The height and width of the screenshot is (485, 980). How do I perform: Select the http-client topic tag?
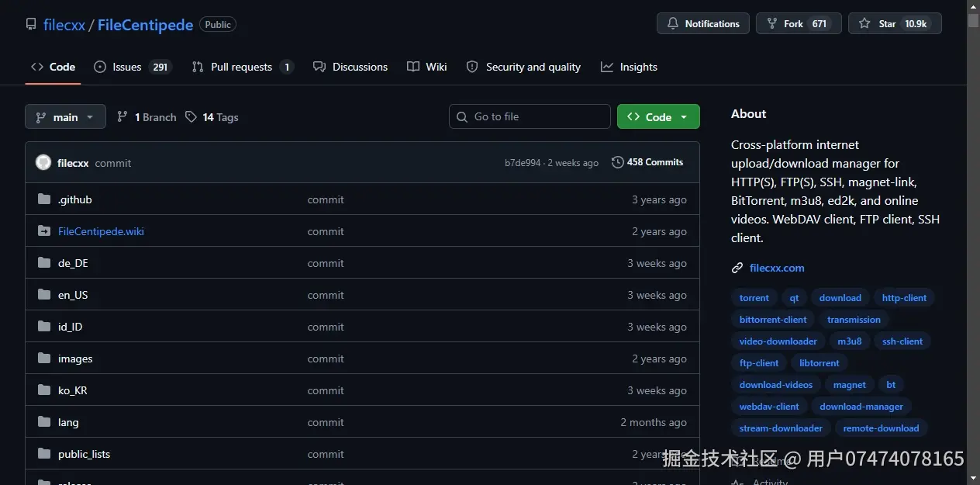pos(904,298)
